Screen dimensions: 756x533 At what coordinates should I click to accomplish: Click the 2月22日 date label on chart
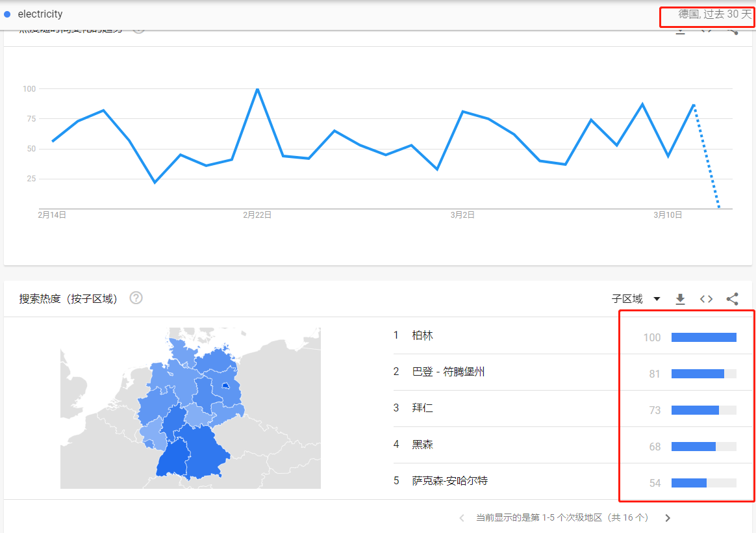coord(257,215)
